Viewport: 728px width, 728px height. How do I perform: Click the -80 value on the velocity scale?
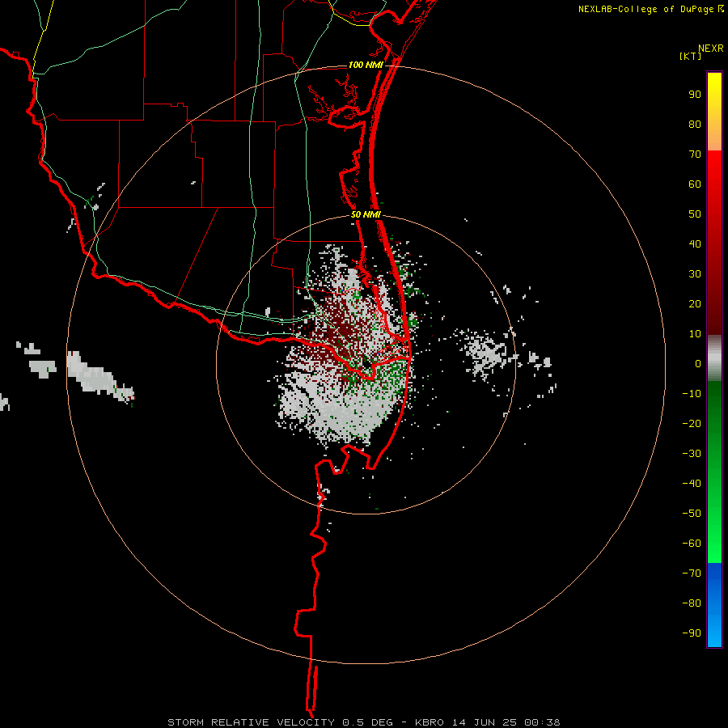pyautogui.click(x=692, y=603)
